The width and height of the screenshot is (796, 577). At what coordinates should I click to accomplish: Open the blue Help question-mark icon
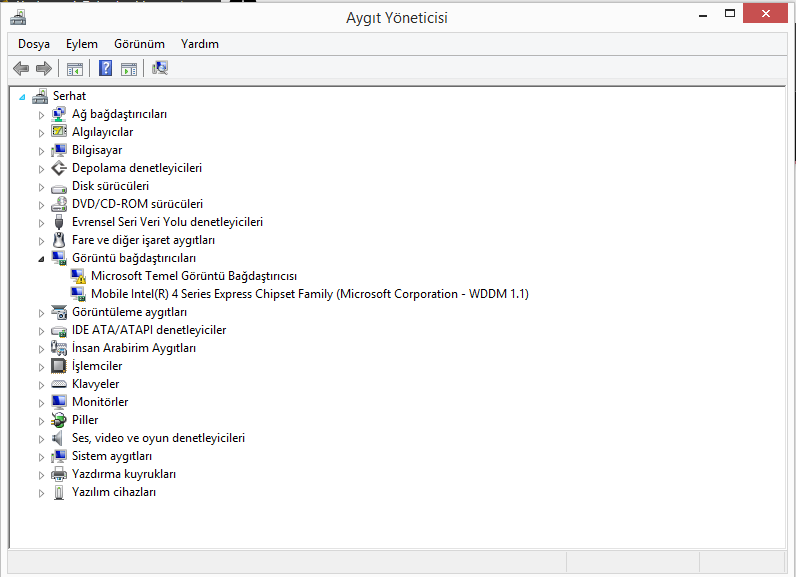(x=105, y=68)
